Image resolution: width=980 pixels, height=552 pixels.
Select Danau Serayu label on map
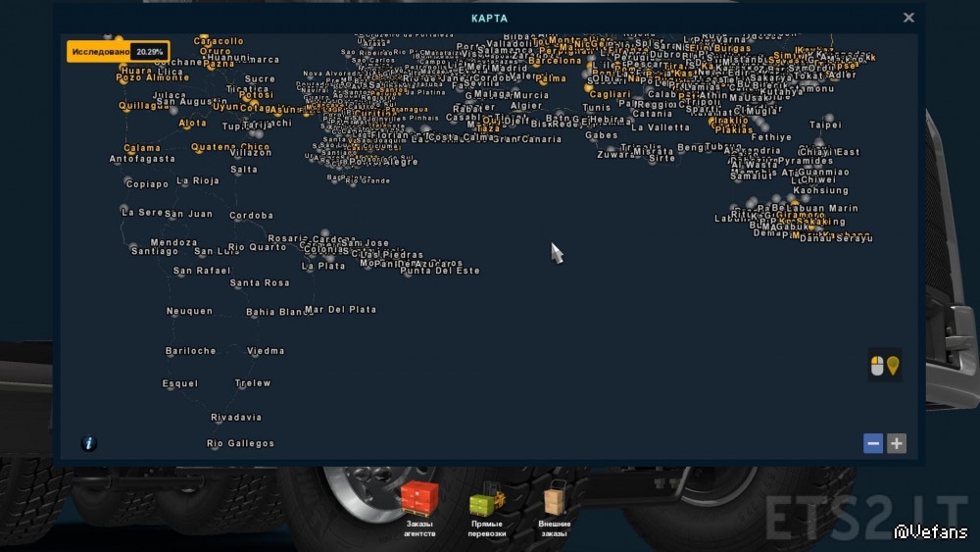pyautogui.click(x=836, y=238)
